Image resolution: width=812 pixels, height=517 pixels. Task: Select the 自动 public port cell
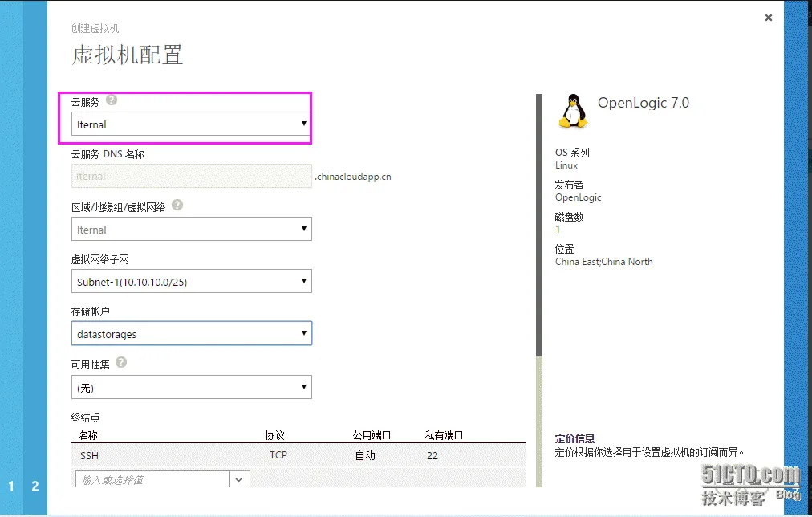tap(365, 455)
